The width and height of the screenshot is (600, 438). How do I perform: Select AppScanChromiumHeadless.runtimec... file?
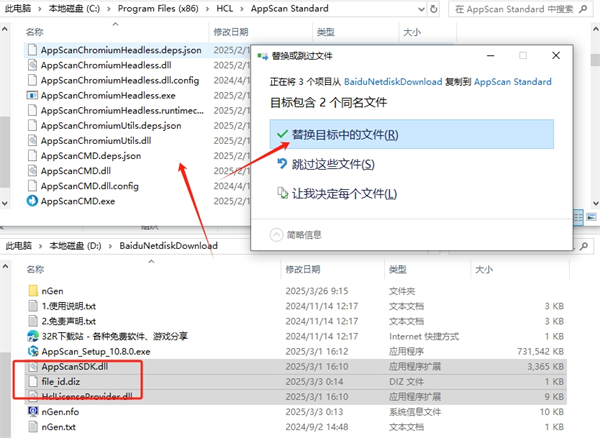coord(122,111)
